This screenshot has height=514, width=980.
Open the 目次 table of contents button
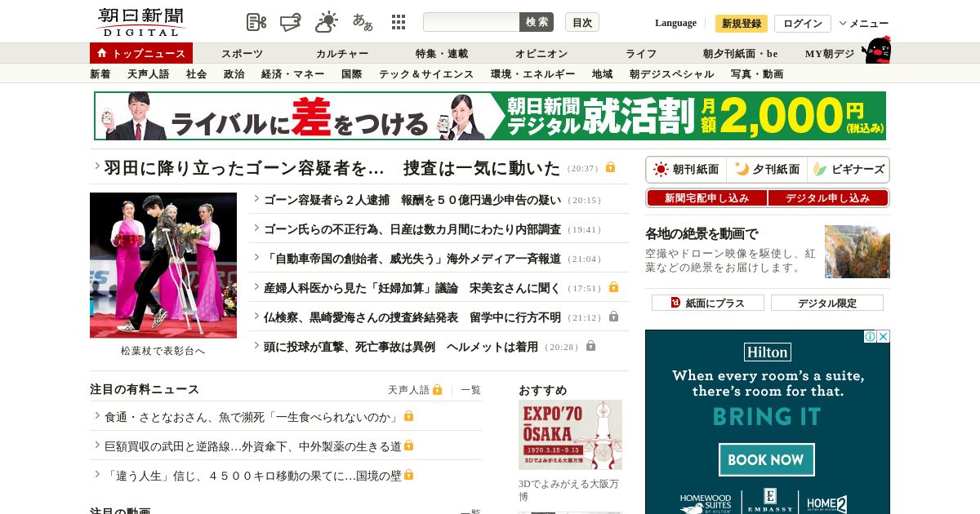(582, 22)
